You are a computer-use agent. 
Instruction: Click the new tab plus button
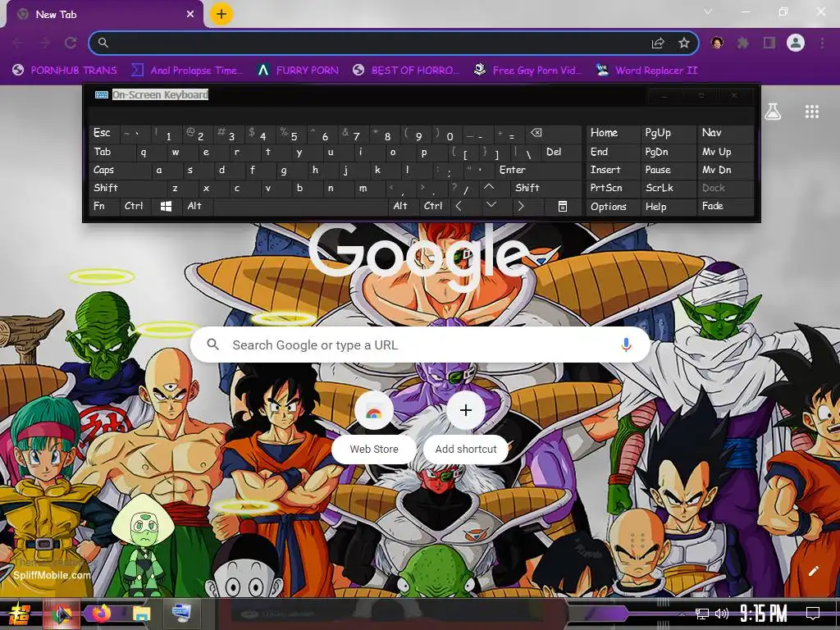click(x=221, y=14)
